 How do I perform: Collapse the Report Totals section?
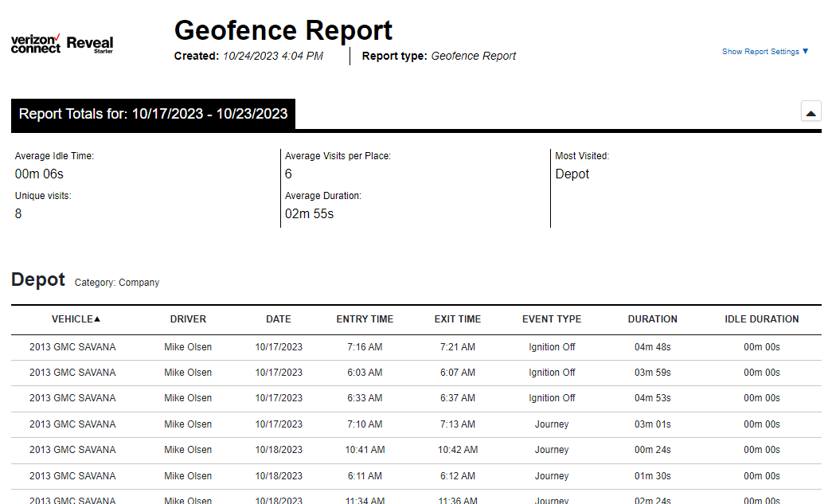click(x=811, y=113)
